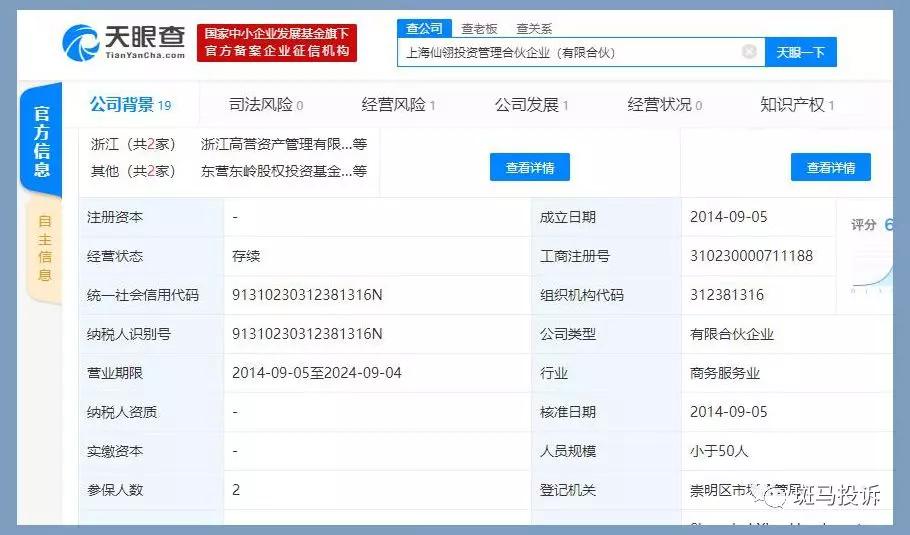Click the red official credit agency banner
The height and width of the screenshot is (535, 910).
[x=277, y=42]
